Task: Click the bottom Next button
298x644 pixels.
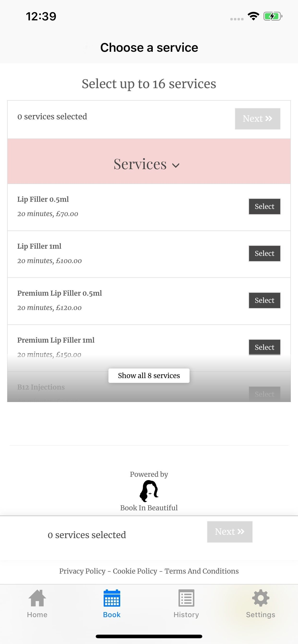Action: pyautogui.click(x=230, y=532)
